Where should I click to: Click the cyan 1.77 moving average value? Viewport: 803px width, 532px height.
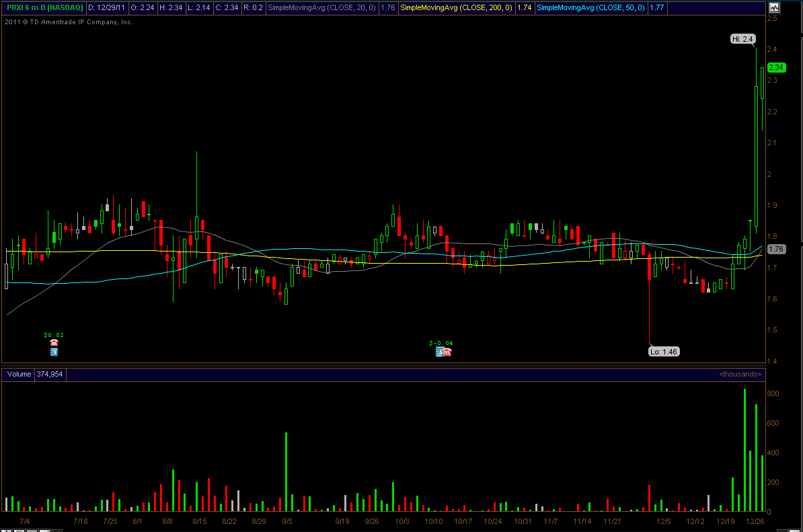[656, 7]
